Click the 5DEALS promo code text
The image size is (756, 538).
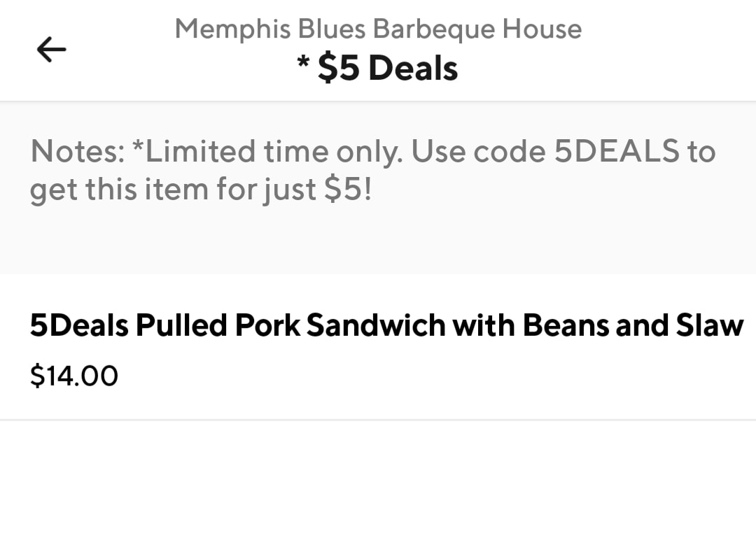[x=616, y=151]
